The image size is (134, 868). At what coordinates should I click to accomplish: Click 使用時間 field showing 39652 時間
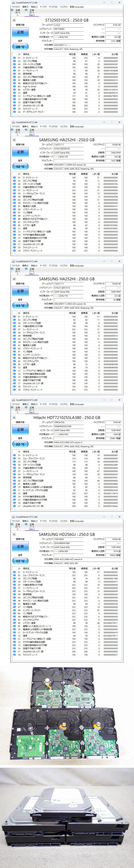(113, 555)
